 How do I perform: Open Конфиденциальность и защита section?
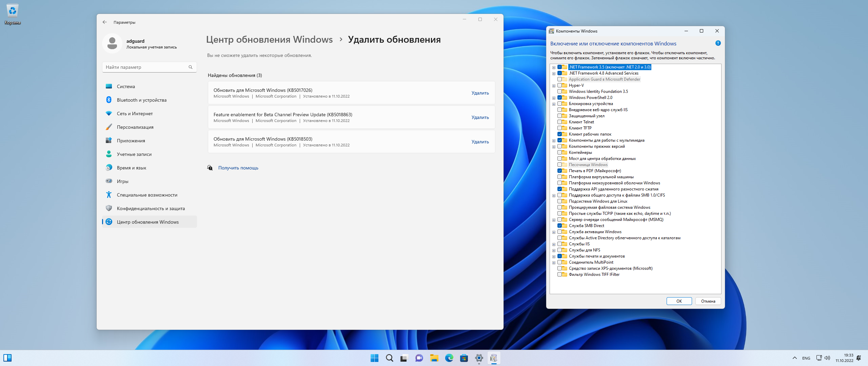pos(149,208)
